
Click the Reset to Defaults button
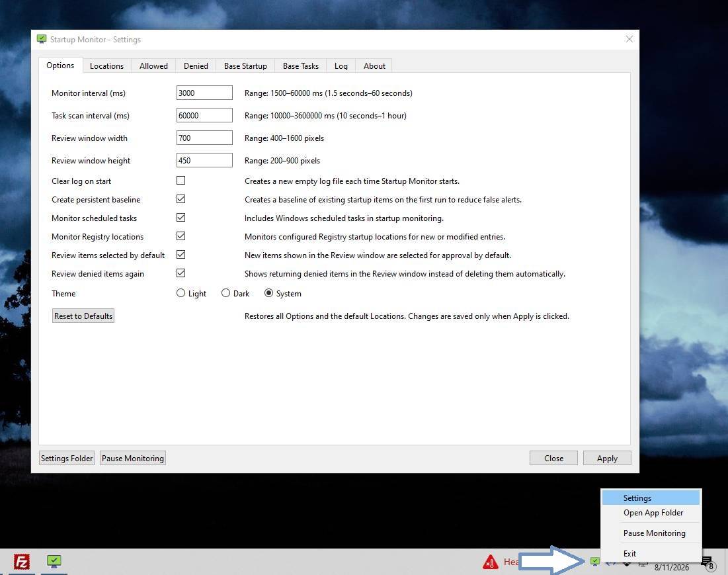pos(83,316)
